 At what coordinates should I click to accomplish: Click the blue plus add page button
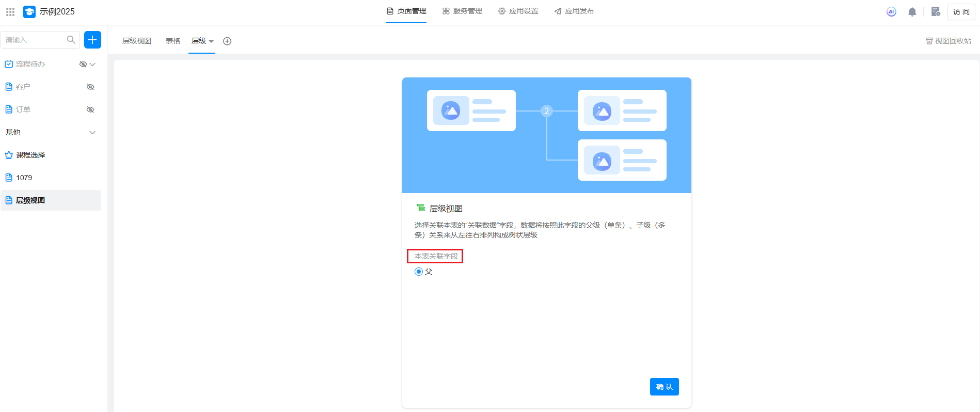[x=92, y=40]
